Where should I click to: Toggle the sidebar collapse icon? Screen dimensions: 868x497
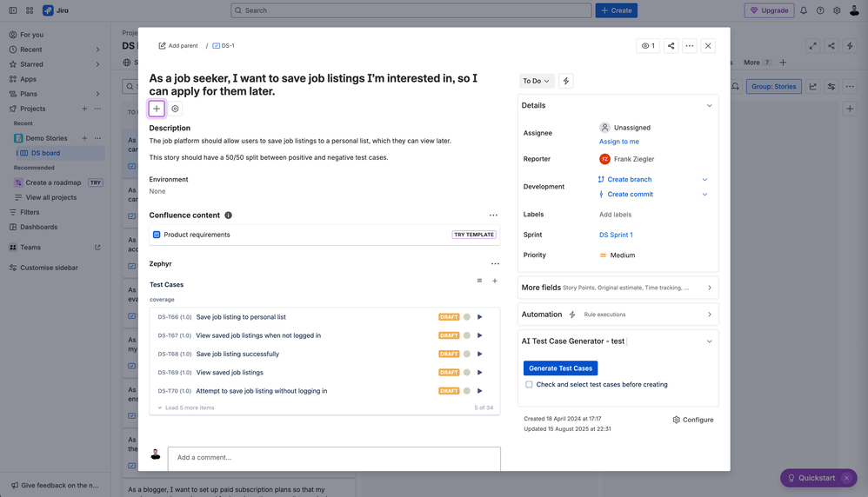(x=13, y=10)
